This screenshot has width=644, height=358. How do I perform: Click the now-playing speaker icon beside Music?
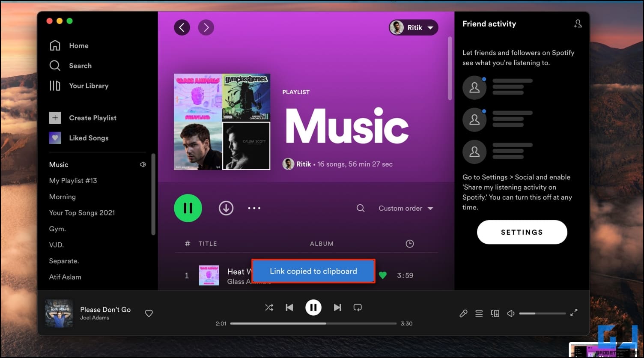143,164
